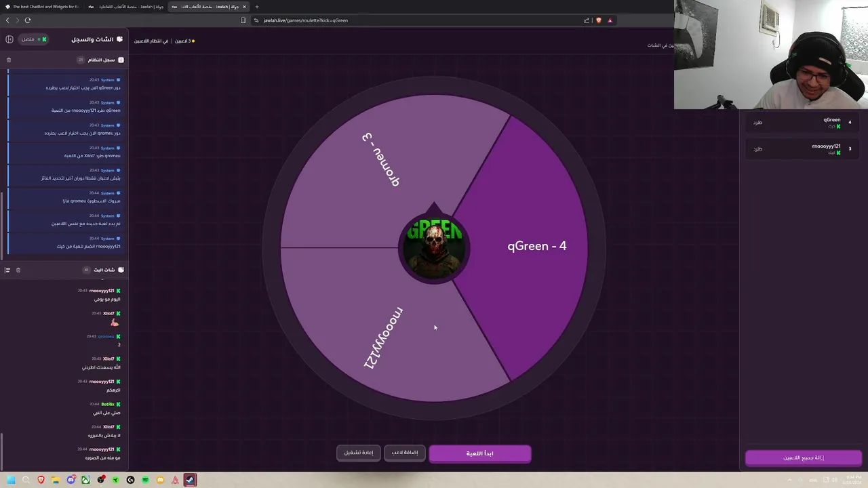Bookmark this page using the bookmark icon
Viewport: 868px width, 488px height.
click(243, 20)
